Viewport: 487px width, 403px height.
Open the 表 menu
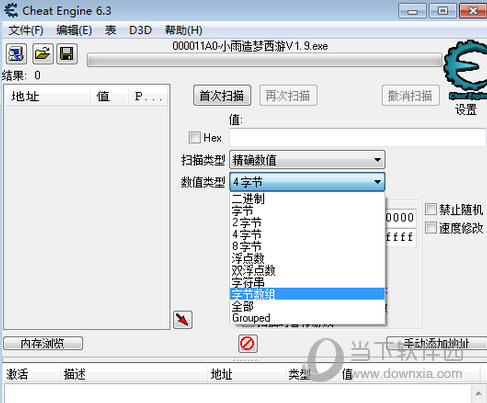(x=110, y=30)
